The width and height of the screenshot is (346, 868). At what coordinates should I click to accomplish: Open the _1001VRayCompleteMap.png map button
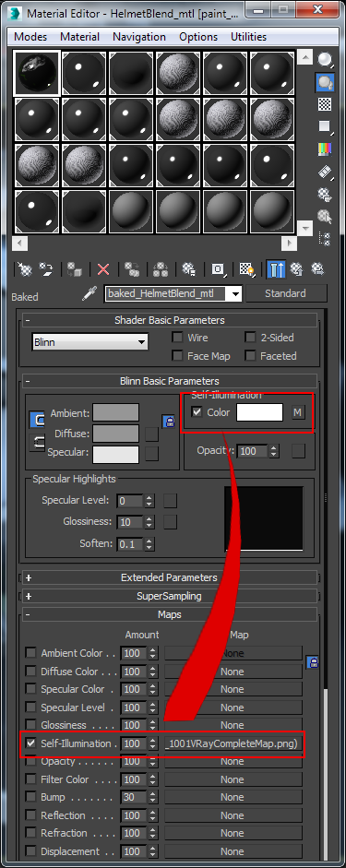click(233, 743)
